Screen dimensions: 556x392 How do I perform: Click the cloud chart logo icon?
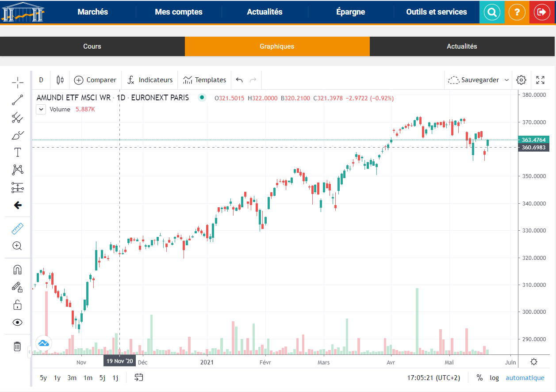(43, 343)
